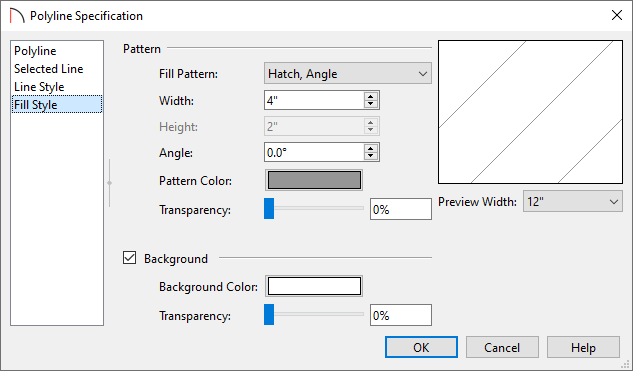Click the panel splitter handle

109,183
